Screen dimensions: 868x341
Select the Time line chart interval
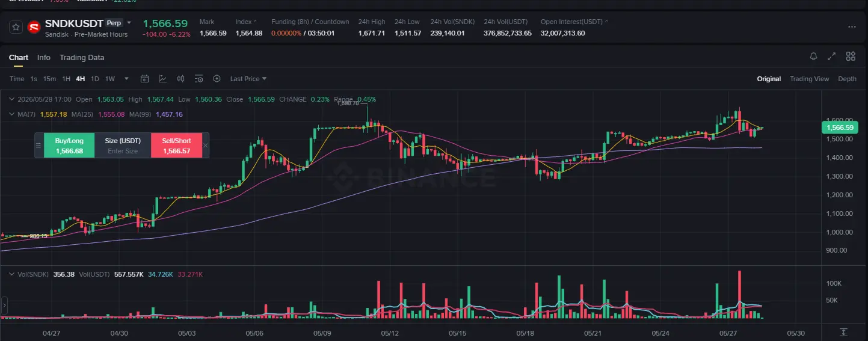pos(17,79)
